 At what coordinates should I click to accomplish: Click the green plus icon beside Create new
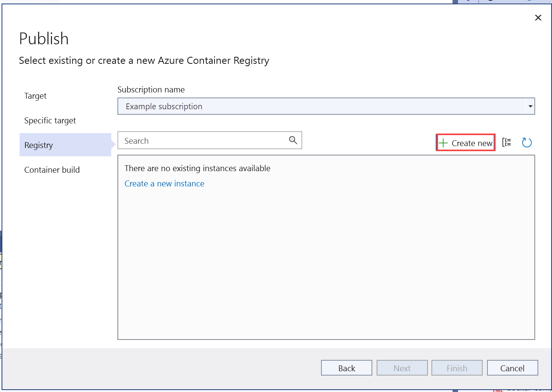click(443, 143)
